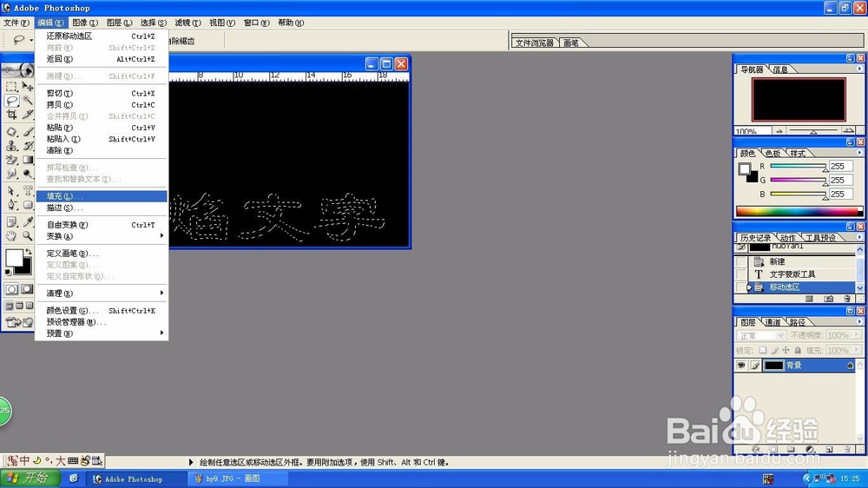868x488 pixels.
Task: Reset default colors mini icon
Action: [8, 272]
